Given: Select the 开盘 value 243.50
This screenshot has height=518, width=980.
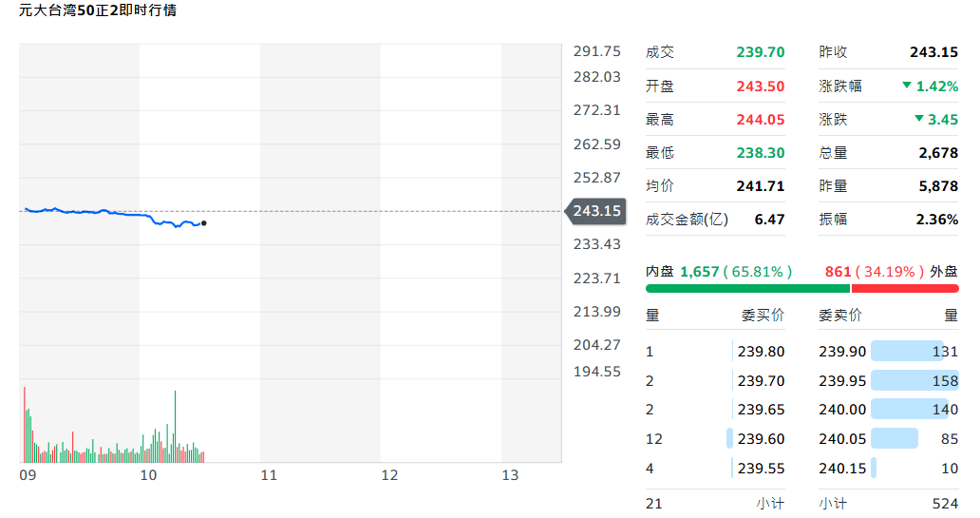Looking at the screenshot, I should coord(760,86).
